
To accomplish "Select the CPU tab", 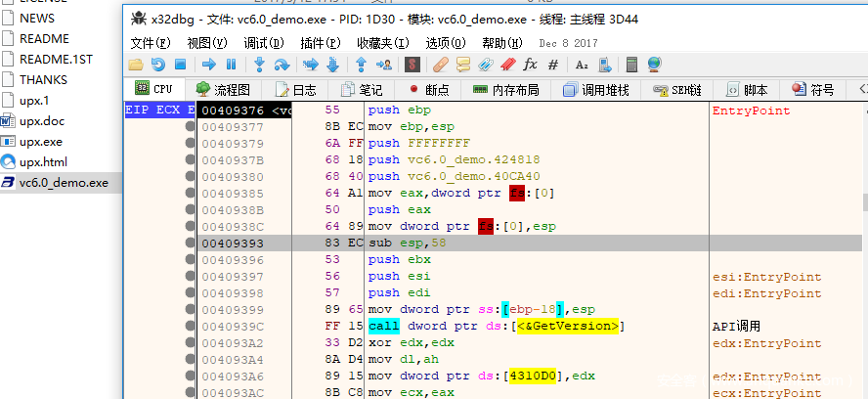I will coord(153,89).
